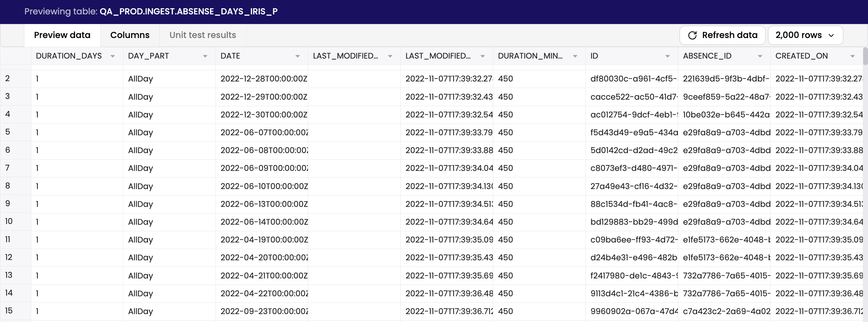
Task: Click date cell 2022-04-21T00:00:00Z
Action: pyautogui.click(x=262, y=276)
